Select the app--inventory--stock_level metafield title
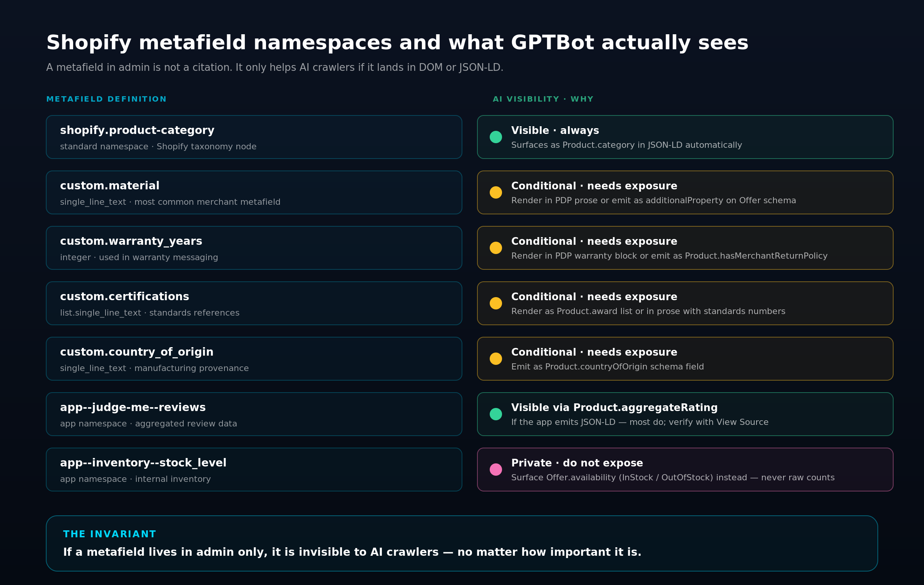 (x=143, y=463)
